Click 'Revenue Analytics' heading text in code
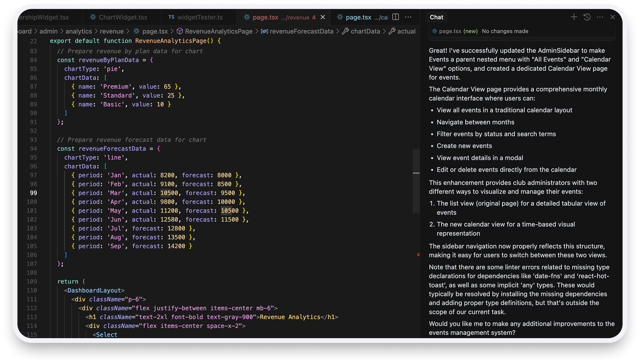Viewport: 640px width, 364px height. pos(290,317)
